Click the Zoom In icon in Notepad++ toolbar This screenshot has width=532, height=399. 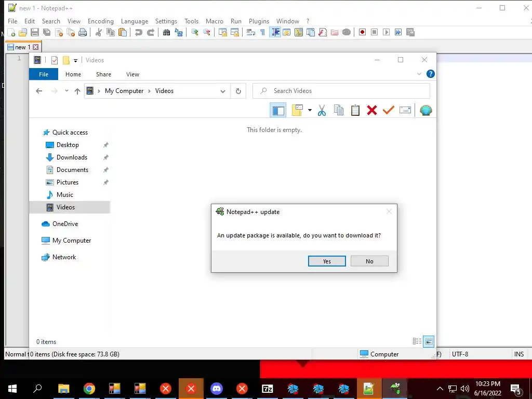pyautogui.click(x=194, y=32)
